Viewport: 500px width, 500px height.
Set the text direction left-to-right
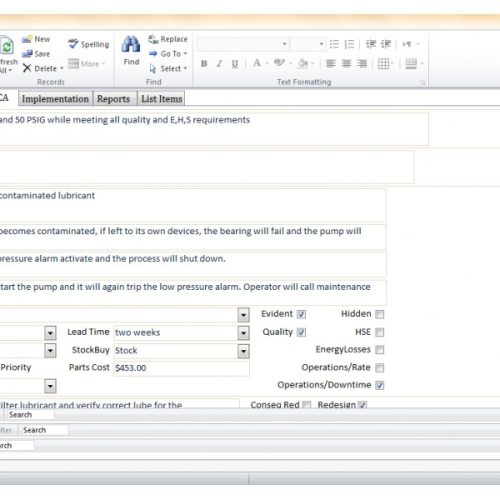tap(407, 44)
